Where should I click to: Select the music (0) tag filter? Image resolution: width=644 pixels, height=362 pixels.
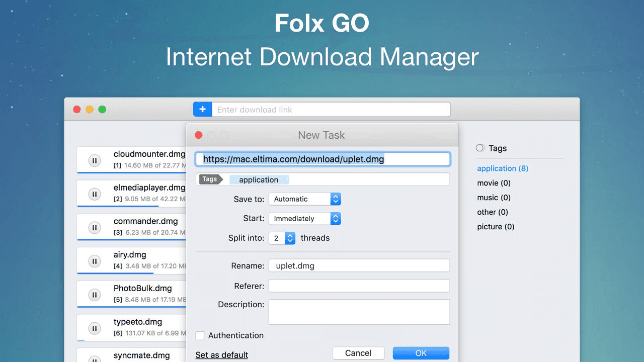click(494, 198)
